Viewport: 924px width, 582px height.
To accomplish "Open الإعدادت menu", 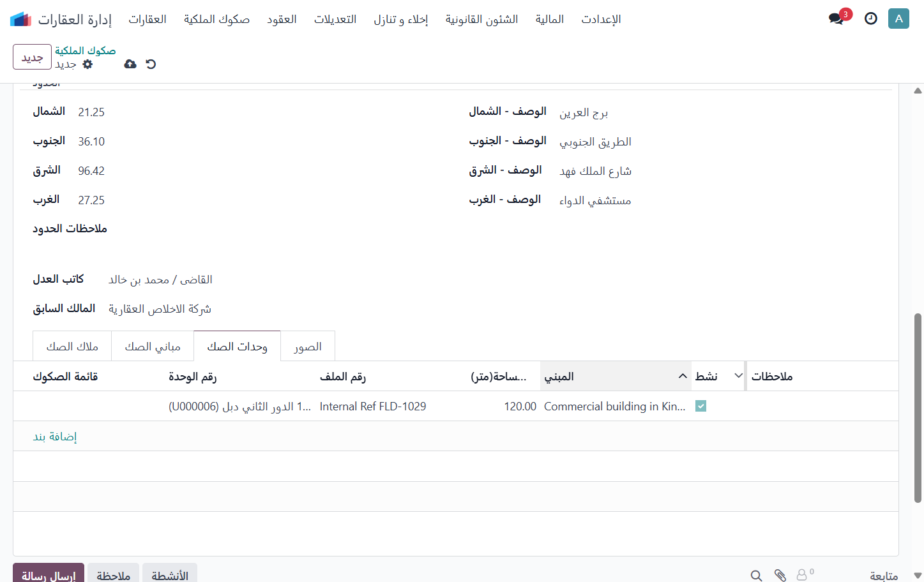I will [601, 19].
